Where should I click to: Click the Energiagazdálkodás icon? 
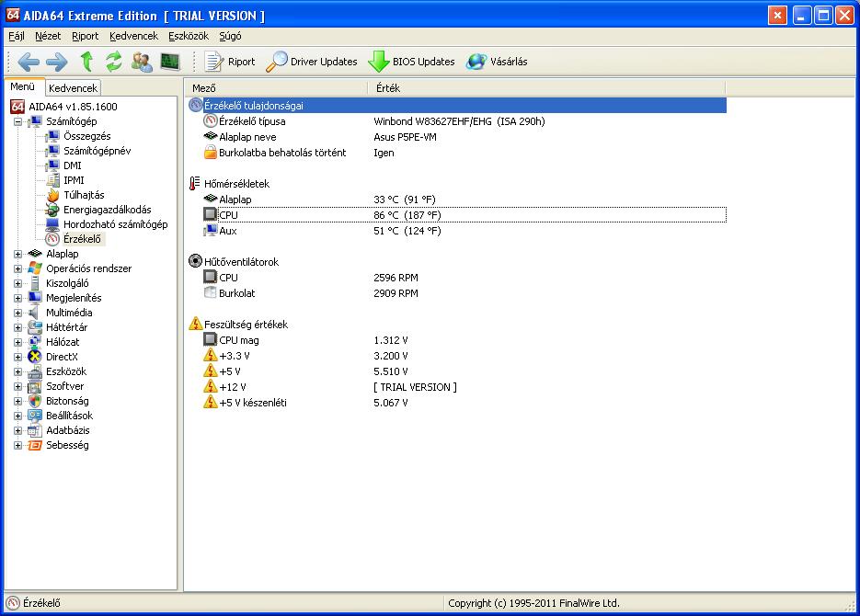pos(52,210)
